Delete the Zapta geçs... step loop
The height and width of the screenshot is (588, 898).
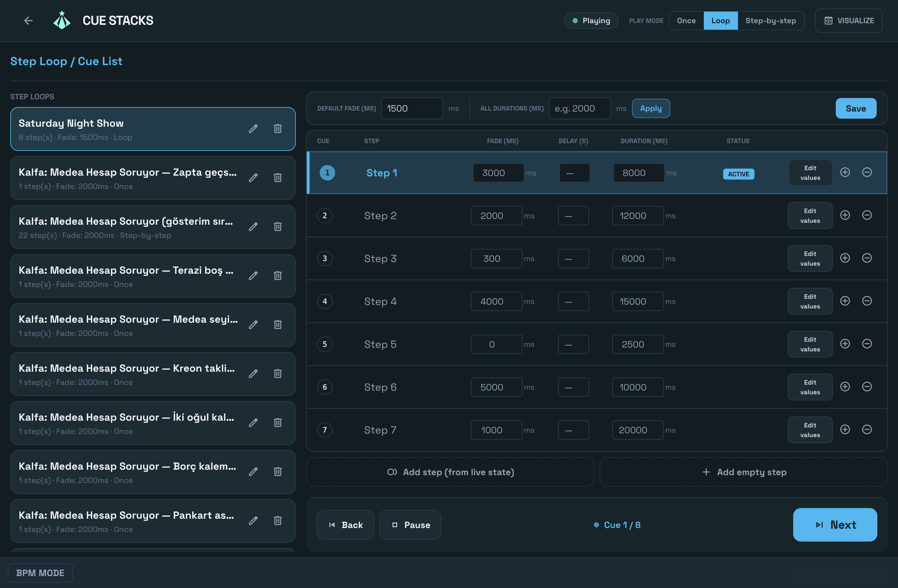pos(278,178)
